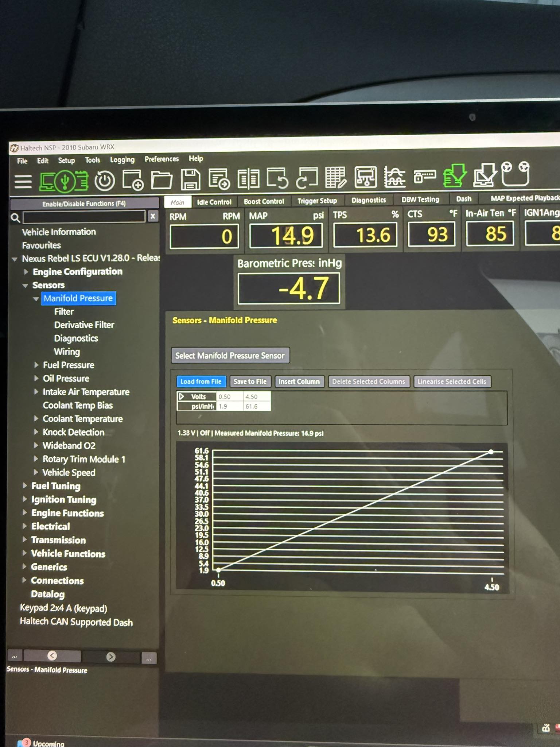Click the import document arrow icon

[219, 179]
